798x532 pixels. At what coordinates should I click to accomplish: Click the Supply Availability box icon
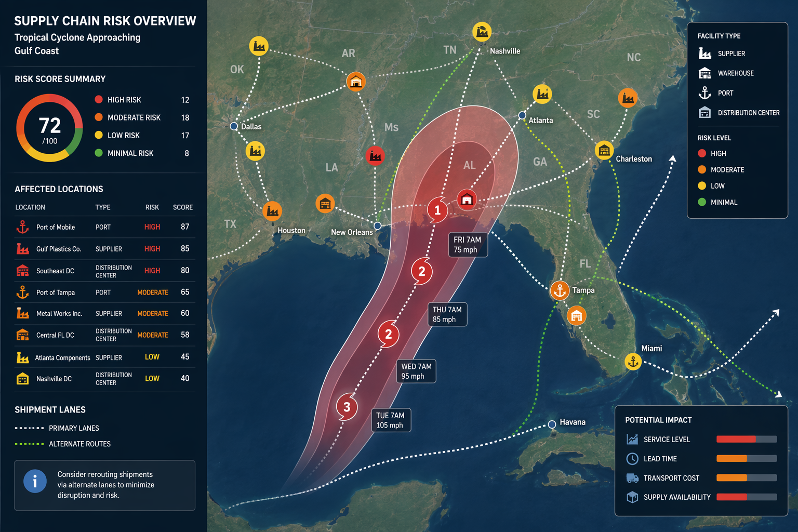(x=632, y=497)
